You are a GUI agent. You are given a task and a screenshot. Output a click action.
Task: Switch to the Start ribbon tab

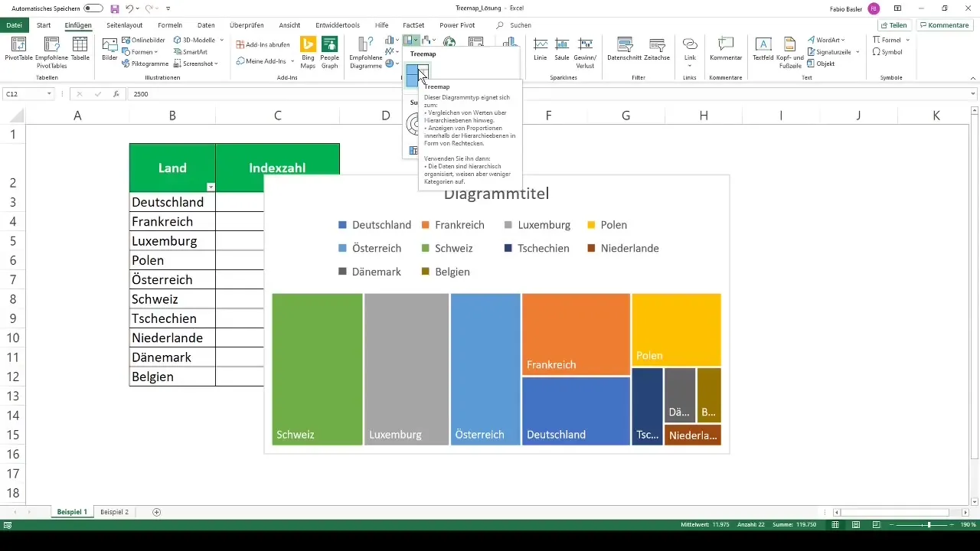[44, 25]
